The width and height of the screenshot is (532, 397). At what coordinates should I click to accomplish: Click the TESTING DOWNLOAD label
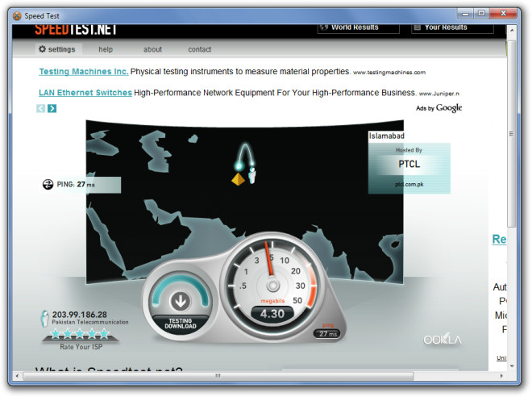tap(181, 324)
